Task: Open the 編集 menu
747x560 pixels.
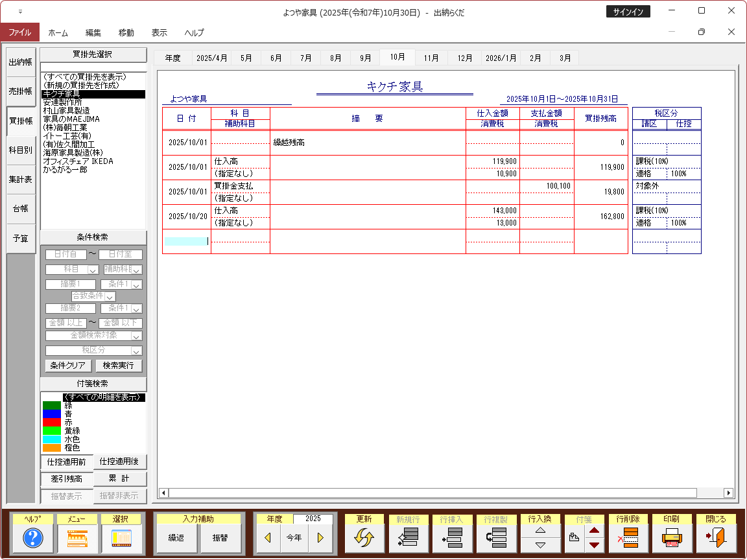Action: [x=93, y=32]
